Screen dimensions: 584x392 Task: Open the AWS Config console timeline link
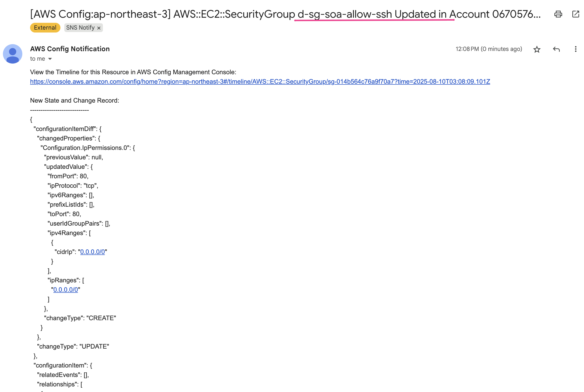coord(260,82)
